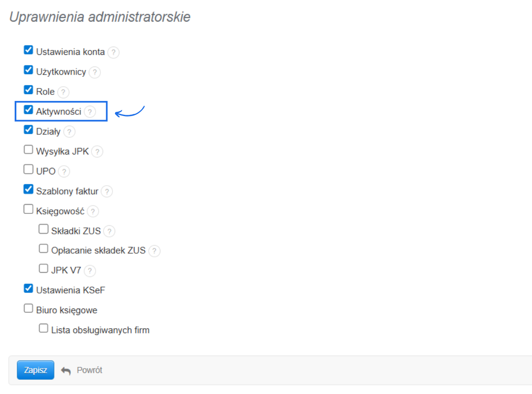Click help icon beside Składki ZUS
Screen dimensions: 532x394
110,231
